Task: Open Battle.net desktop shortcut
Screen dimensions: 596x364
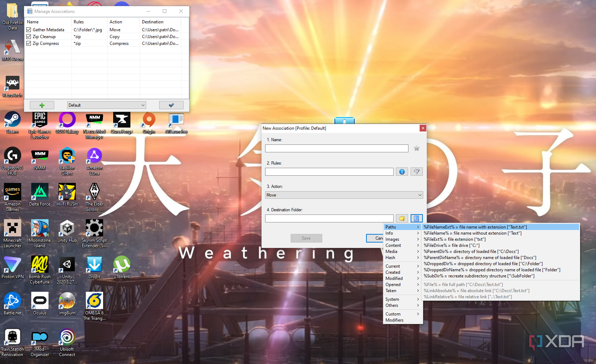Action: click(12, 304)
